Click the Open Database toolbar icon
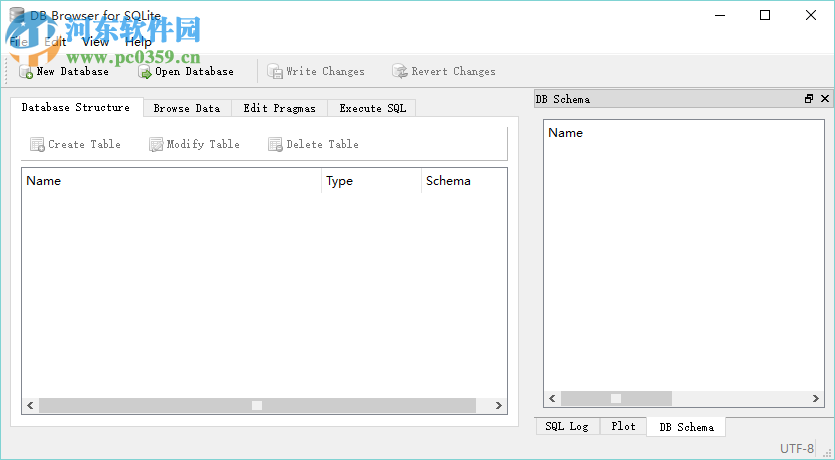This screenshot has height=460, width=835. [x=145, y=71]
